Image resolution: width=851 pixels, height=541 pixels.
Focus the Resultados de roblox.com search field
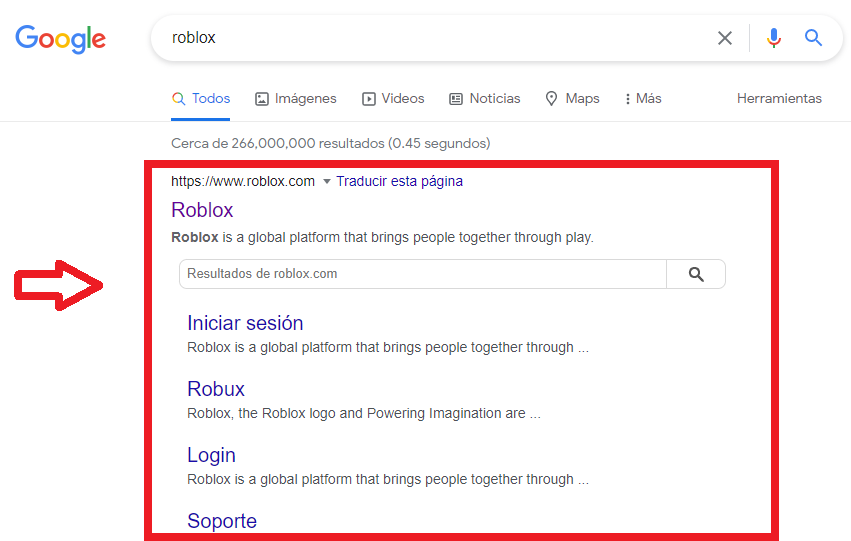tap(423, 274)
